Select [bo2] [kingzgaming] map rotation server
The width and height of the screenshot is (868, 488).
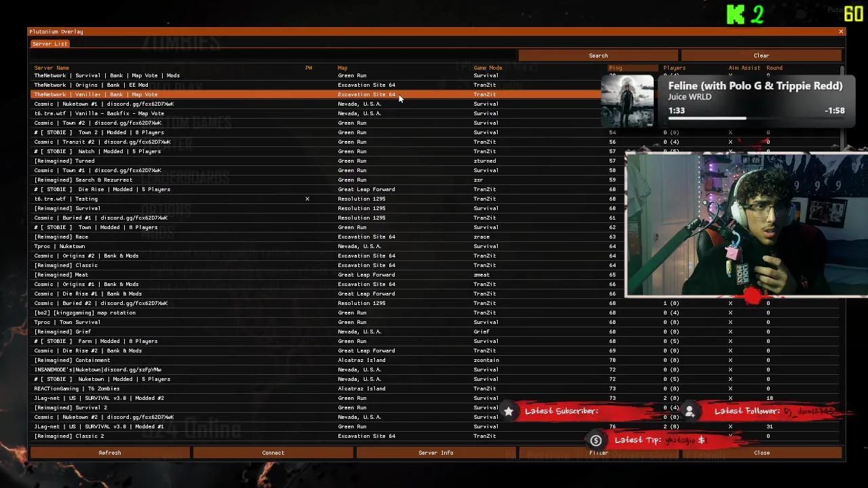(x=435, y=312)
